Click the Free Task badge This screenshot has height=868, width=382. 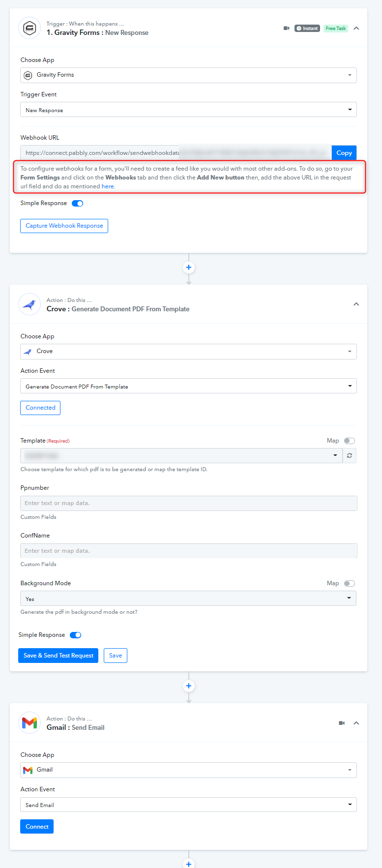point(336,28)
